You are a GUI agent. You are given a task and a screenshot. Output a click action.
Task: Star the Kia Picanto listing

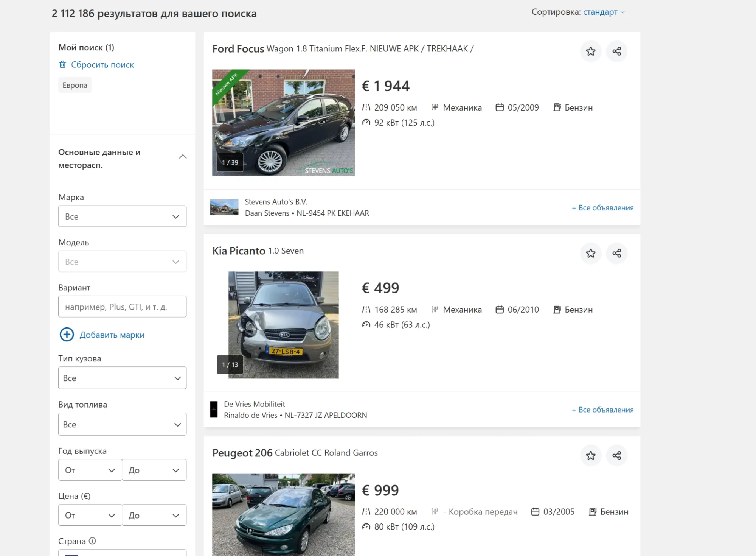[590, 253]
